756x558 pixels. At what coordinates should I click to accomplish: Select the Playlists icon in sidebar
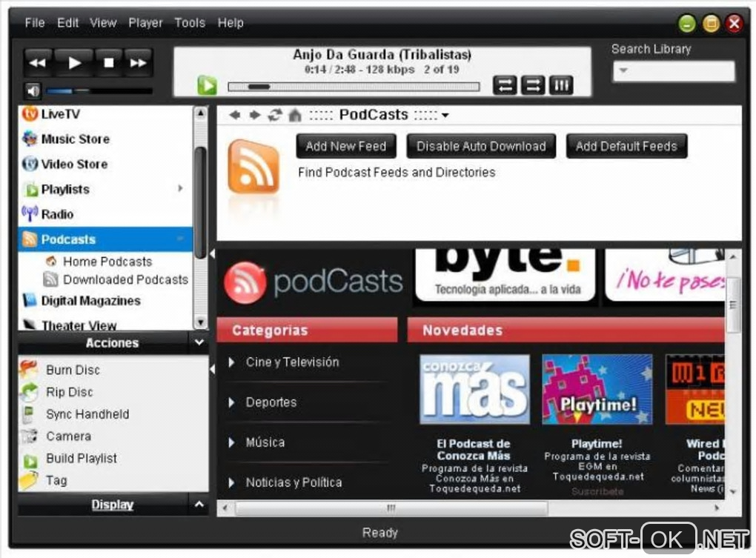[x=31, y=190]
